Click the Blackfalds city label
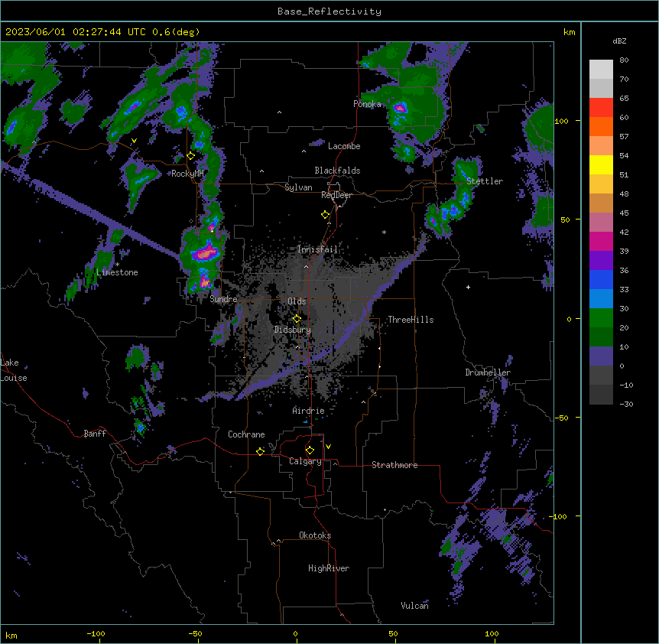 coord(337,171)
